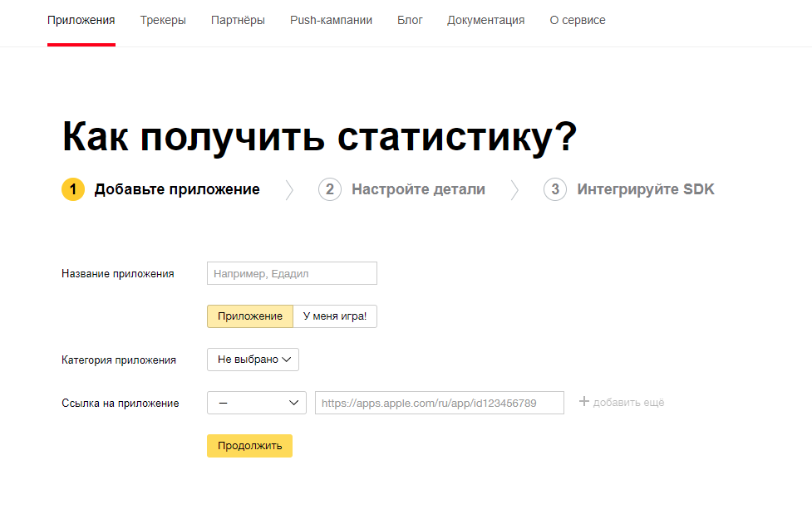Image resolution: width=812 pixels, height=509 pixels.
Task: Open the Приложения tab
Action: [x=81, y=20]
